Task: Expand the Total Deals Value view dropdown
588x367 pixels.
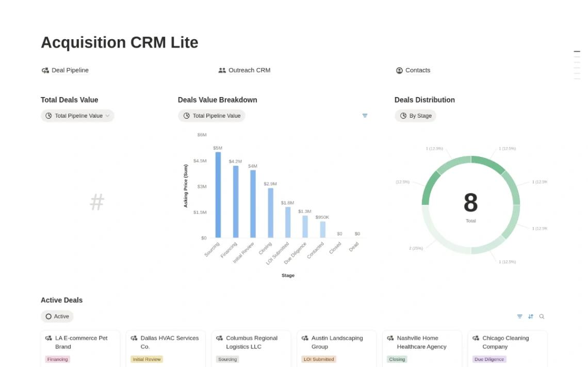Action: point(77,116)
